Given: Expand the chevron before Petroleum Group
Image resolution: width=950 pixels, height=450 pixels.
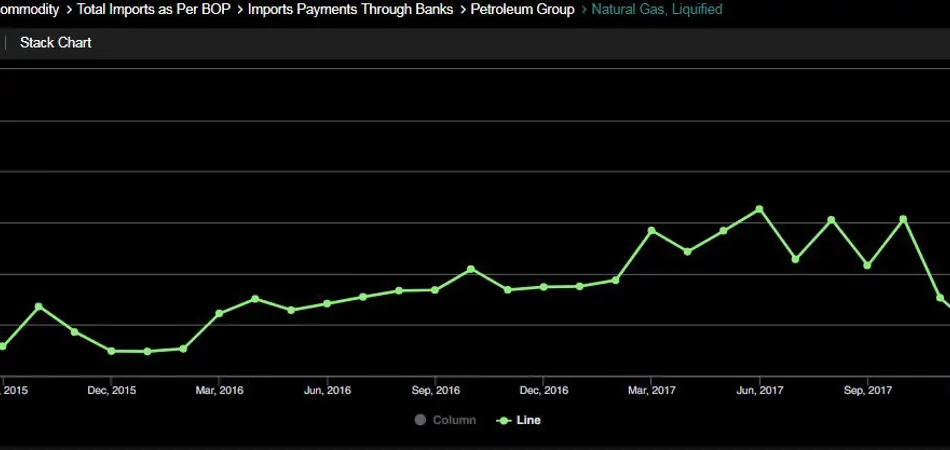Looking at the screenshot, I should click(463, 9).
